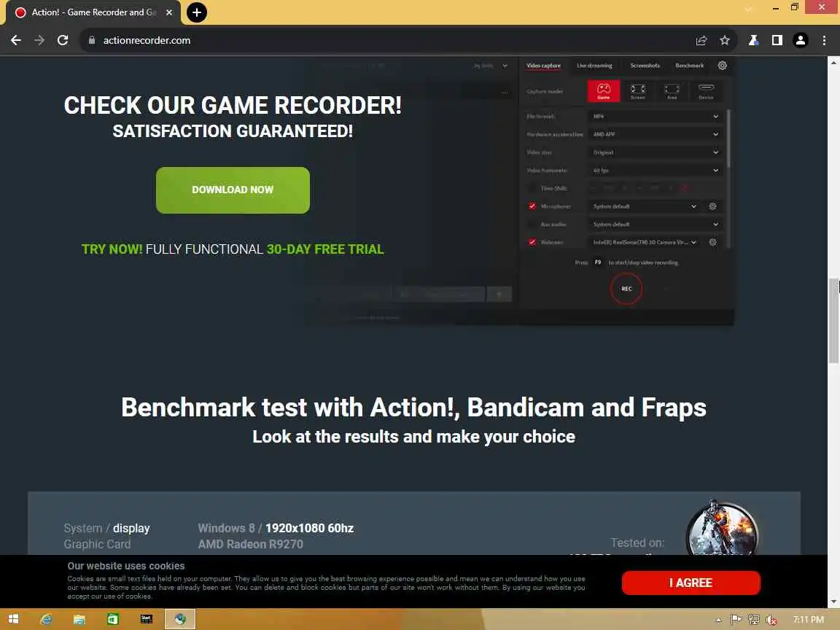Screen dimensions: 840x630
Task: Click the scrollbar up arrow
Action: 833,62
